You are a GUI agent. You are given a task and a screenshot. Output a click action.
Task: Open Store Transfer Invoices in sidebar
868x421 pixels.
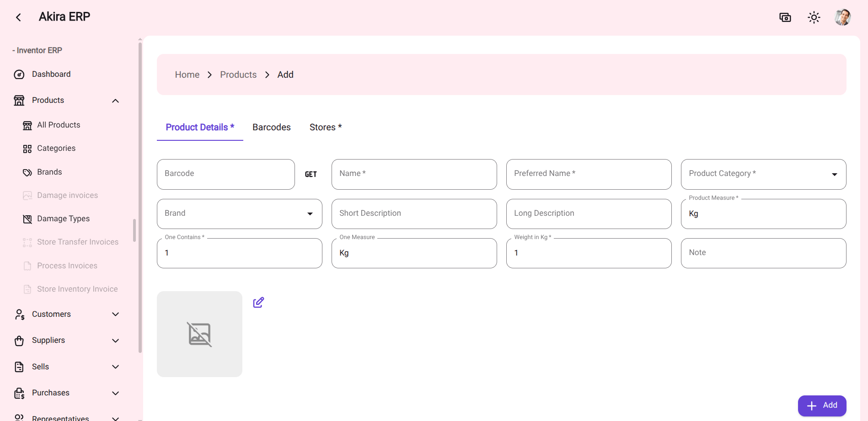(78, 242)
